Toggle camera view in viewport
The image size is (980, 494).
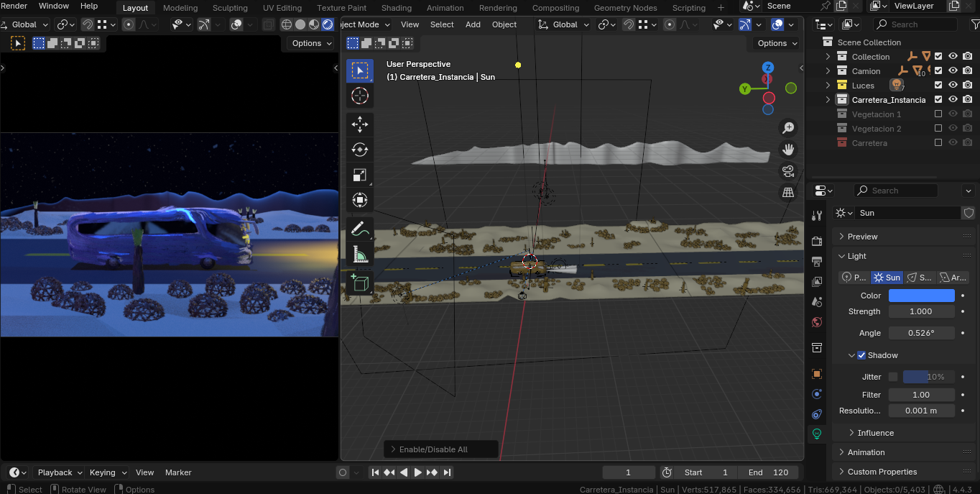(x=788, y=171)
